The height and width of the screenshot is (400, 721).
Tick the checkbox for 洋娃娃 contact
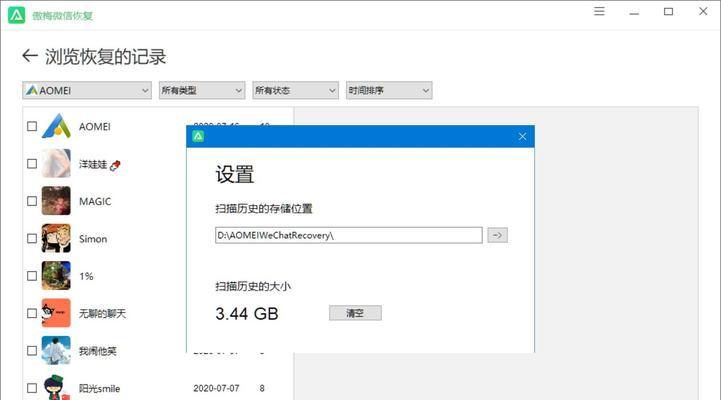coord(32,164)
